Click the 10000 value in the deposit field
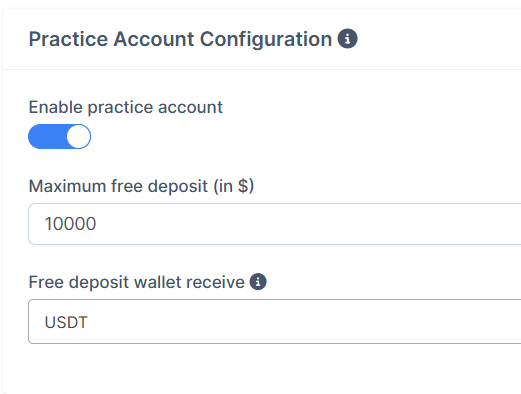This screenshot has width=521, height=394. click(70, 224)
